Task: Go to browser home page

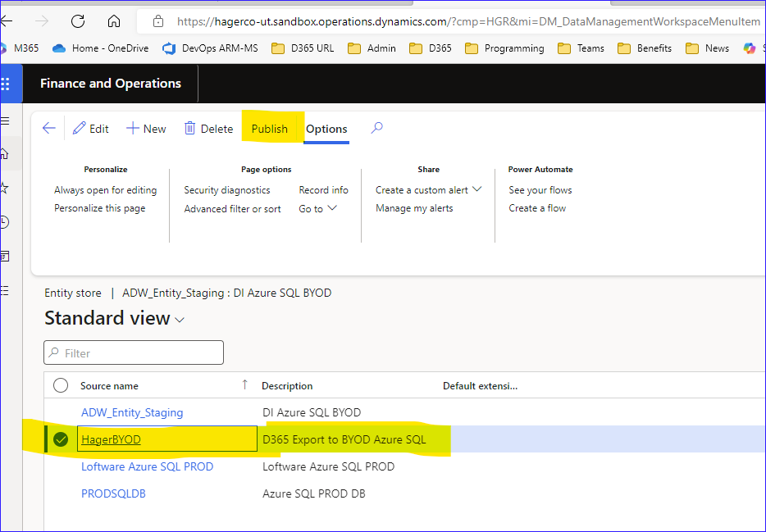Action: (113, 21)
